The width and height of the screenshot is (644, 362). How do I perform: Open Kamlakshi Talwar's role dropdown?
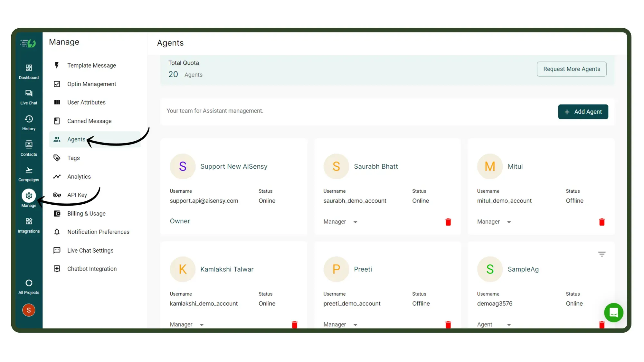click(186, 324)
